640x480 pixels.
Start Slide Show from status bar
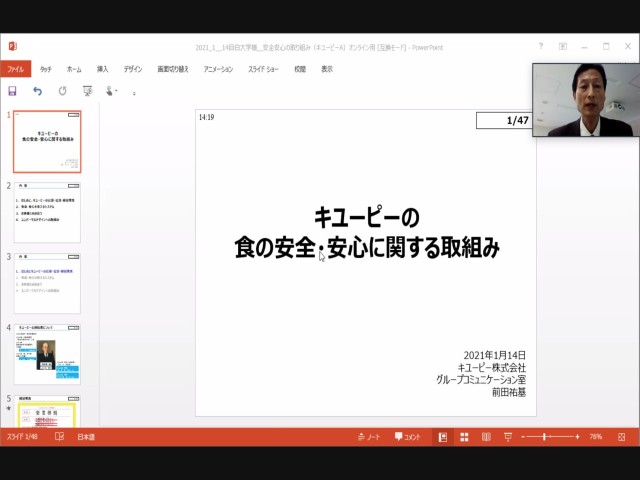coord(508,437)
